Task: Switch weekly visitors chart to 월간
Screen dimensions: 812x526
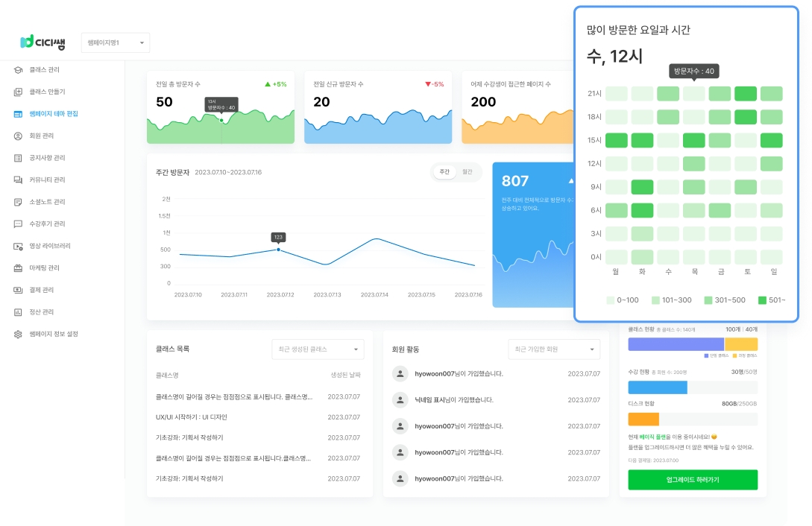Action: 468,172
